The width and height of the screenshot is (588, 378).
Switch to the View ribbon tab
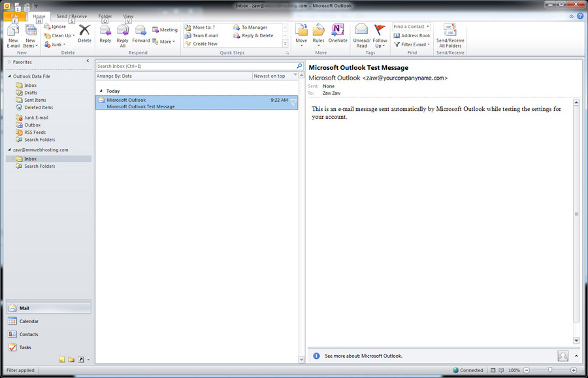pyautogui.click(x=128, y=16)
